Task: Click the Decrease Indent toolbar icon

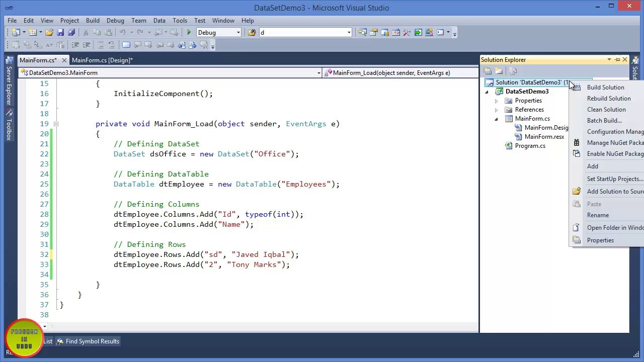Action: click(75, 45)
